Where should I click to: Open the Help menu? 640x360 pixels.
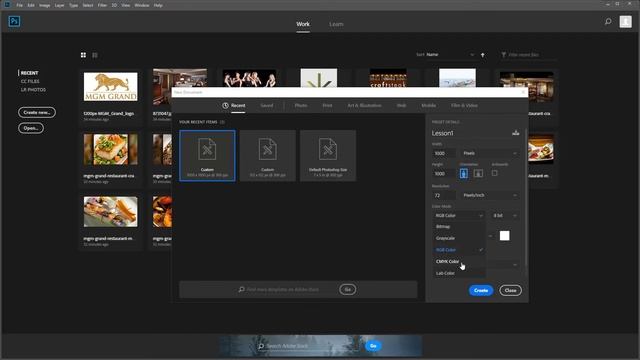coord(158,5)
